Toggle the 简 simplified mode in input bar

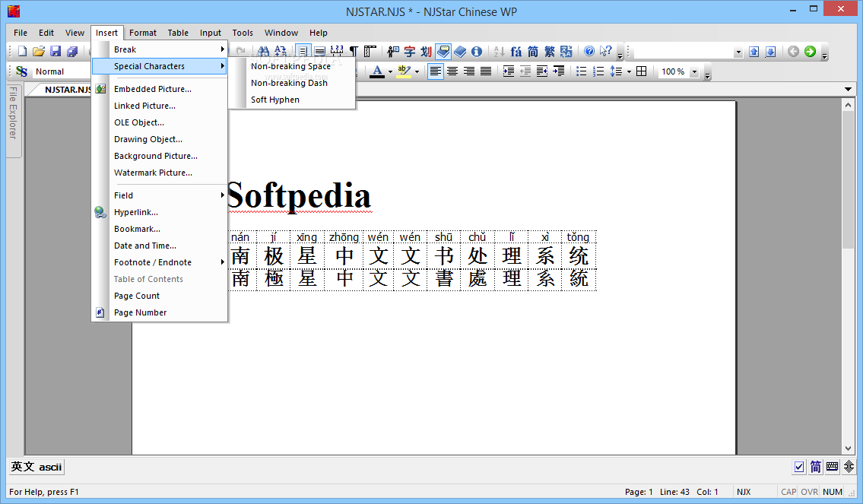click(816, 468)
